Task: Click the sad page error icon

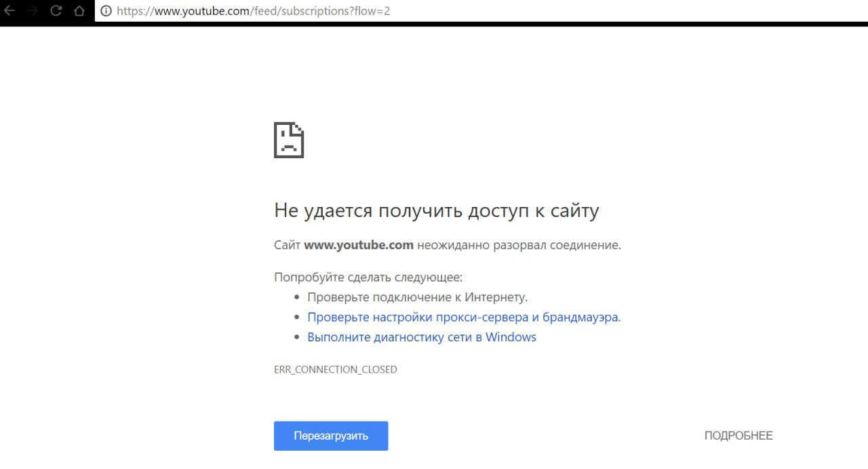Action: coord(289,140)
